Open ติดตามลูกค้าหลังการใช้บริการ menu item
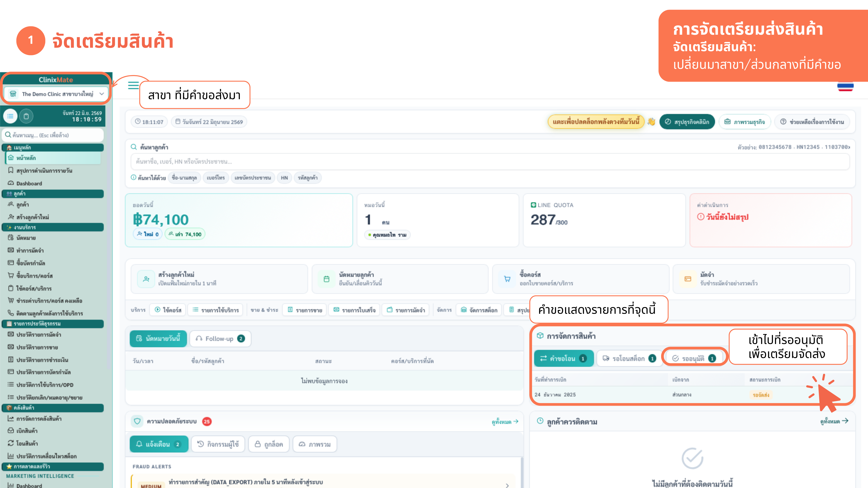868x488 pixels. coord(45,313)
